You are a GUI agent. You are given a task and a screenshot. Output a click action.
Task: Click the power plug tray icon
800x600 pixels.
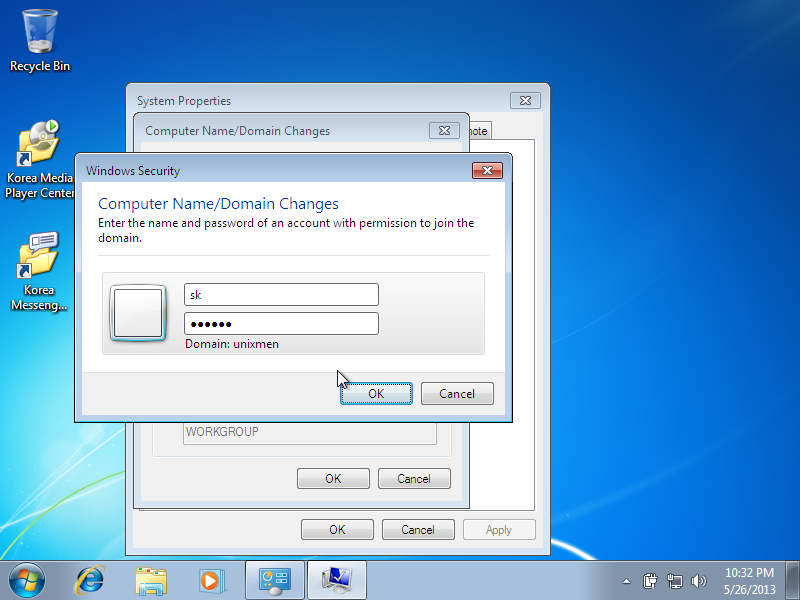650,581
